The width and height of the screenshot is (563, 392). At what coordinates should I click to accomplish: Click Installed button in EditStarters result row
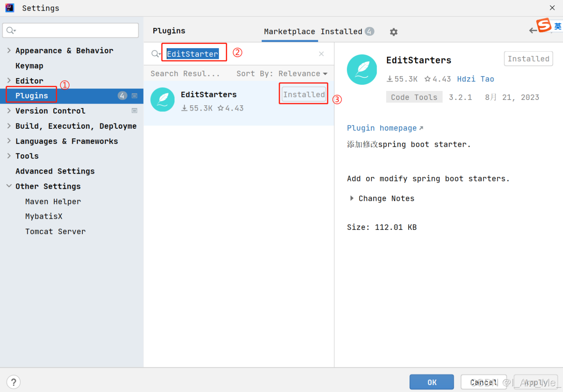pos(304,95)
